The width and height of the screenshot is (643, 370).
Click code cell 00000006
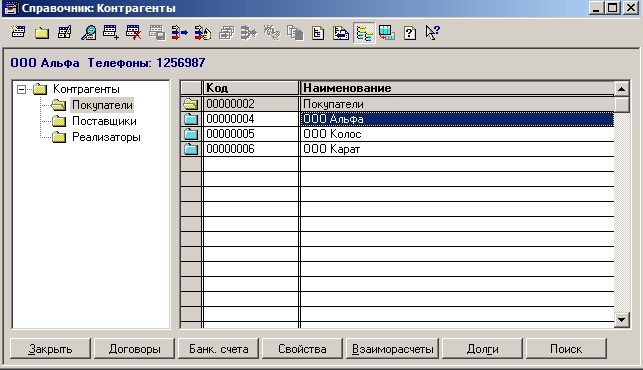pyautogui.click(x=251, y=149)
